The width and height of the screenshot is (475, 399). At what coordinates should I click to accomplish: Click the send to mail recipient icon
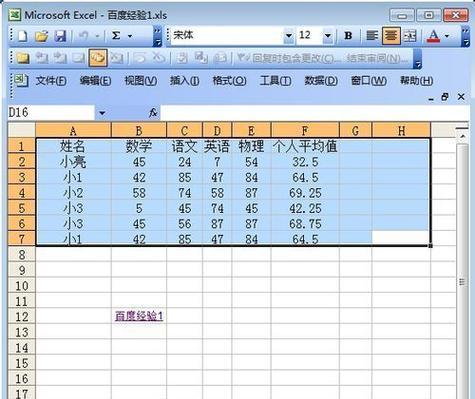220,58
